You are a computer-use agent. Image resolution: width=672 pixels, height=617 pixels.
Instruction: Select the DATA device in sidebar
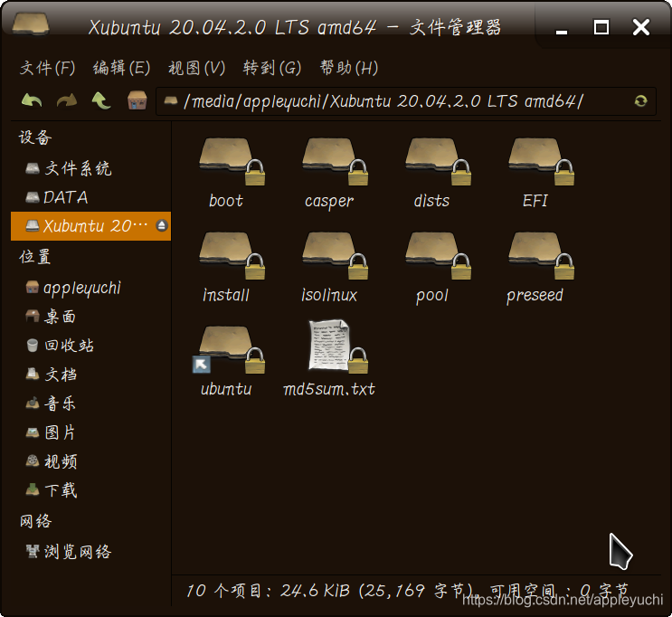pos(65,197)
